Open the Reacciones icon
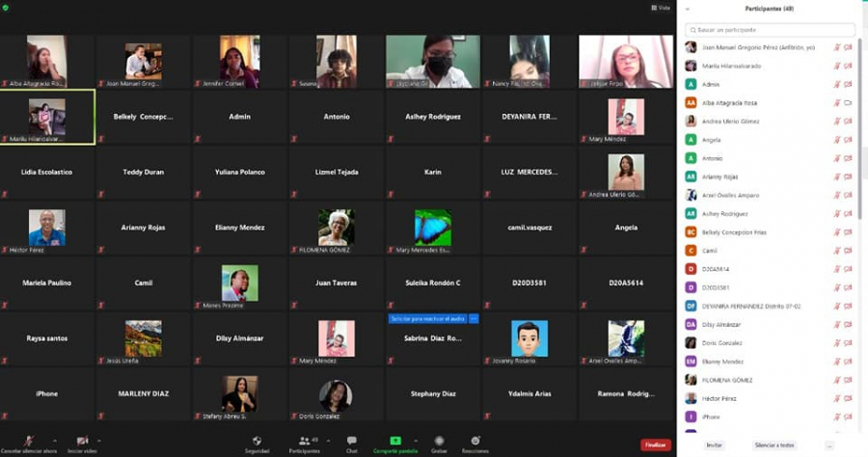The image size is (868, 457). pos(475,442)
